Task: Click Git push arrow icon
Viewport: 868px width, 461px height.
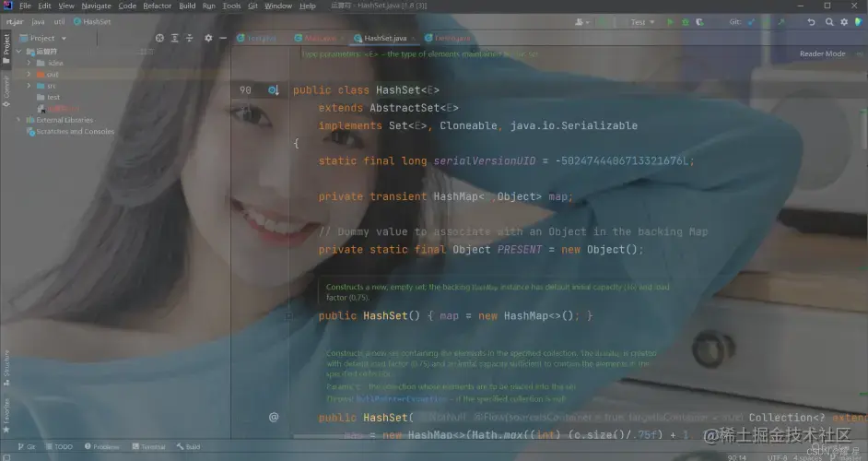Action: pos(781,22)
